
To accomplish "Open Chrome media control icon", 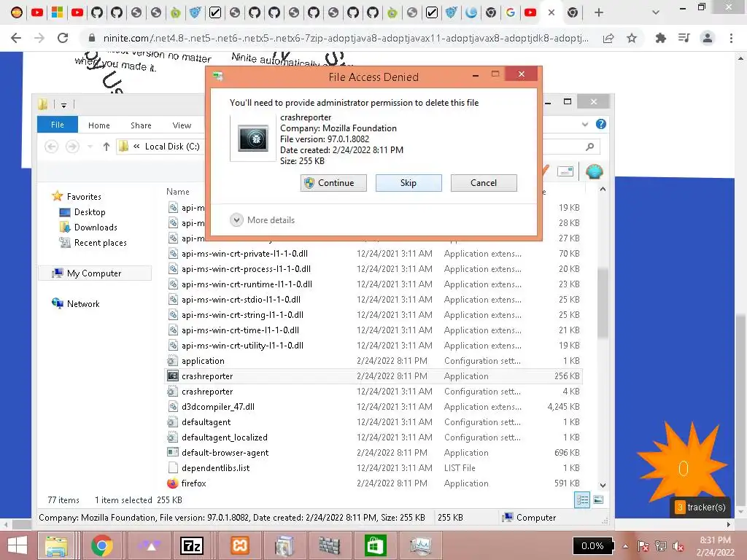I will (684, 38).
